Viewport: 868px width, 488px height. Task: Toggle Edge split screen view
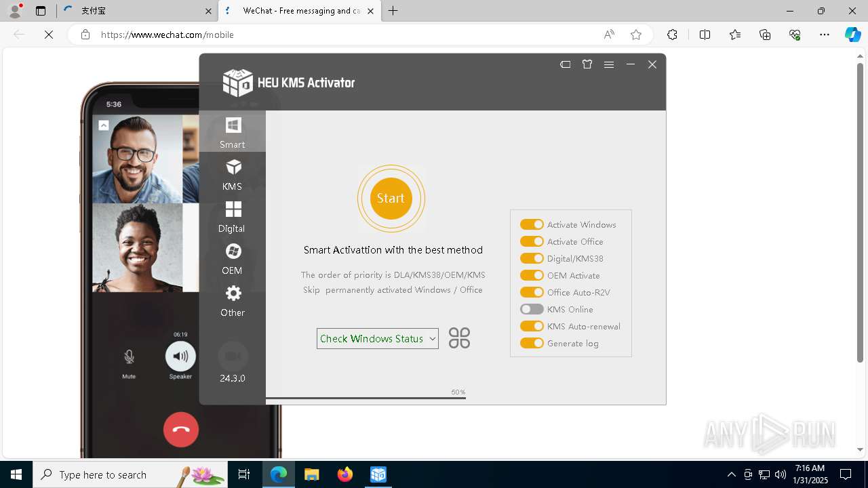[705, 35]
